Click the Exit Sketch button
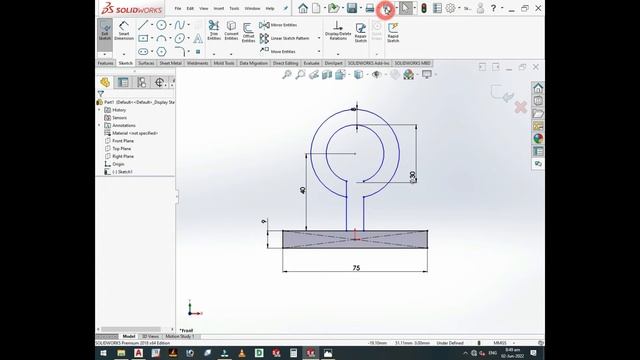This screenshot has height=360, width=640. [x=105, y=31]
